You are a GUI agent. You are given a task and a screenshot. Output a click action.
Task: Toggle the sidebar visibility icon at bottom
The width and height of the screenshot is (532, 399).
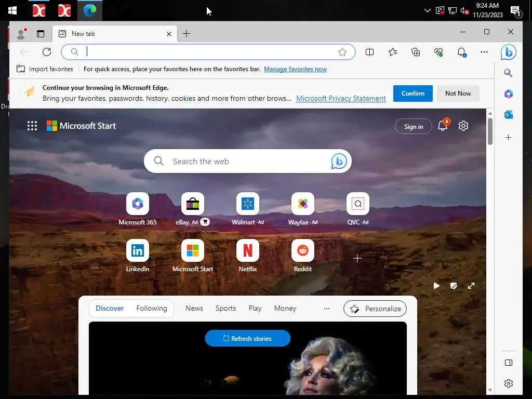508,363
